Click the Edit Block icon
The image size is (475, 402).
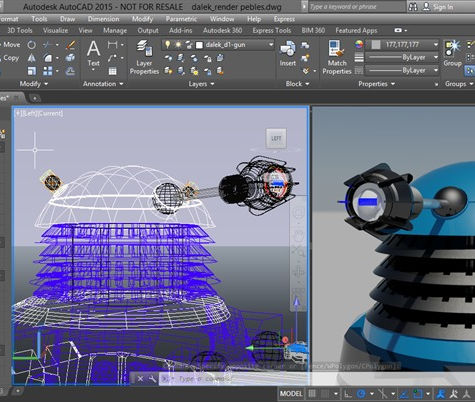tap(305, 58)
